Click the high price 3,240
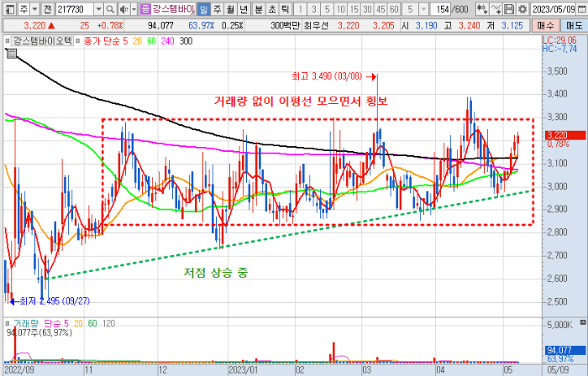 click(469, 25)
